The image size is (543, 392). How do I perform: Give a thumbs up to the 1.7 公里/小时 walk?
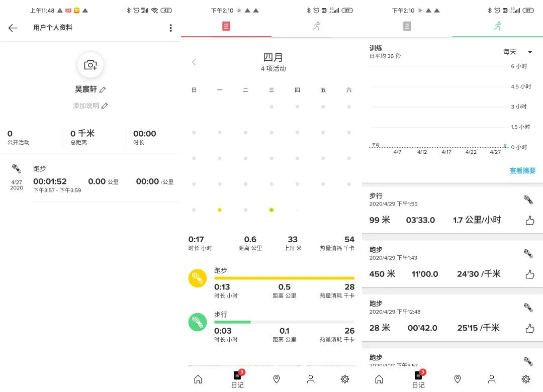tap(530, 220)
